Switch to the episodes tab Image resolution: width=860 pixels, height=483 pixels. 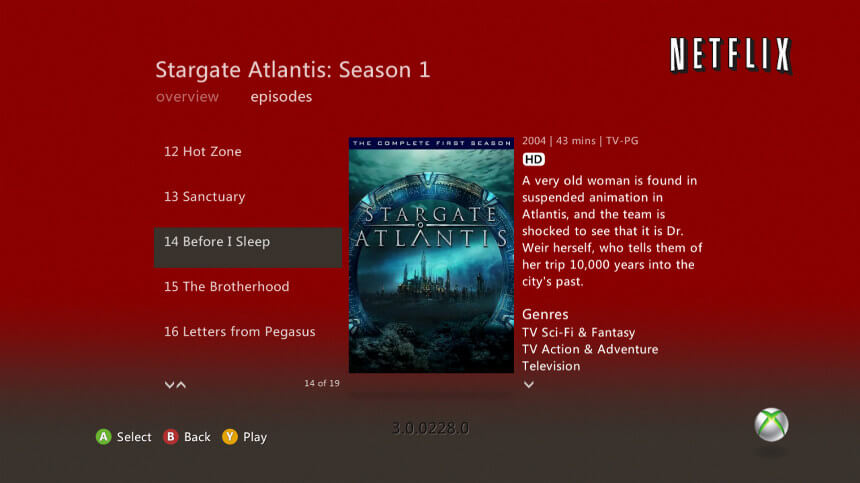(x=281, y=96)
